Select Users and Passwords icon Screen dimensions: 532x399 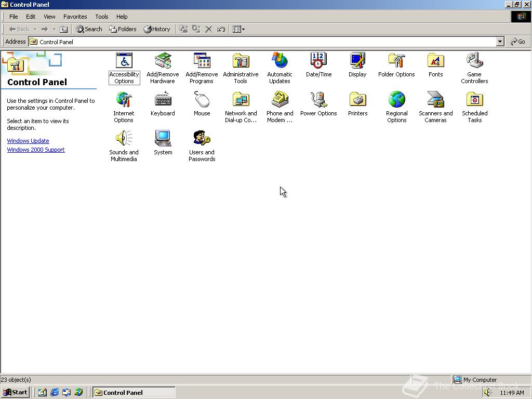(202, 146)
